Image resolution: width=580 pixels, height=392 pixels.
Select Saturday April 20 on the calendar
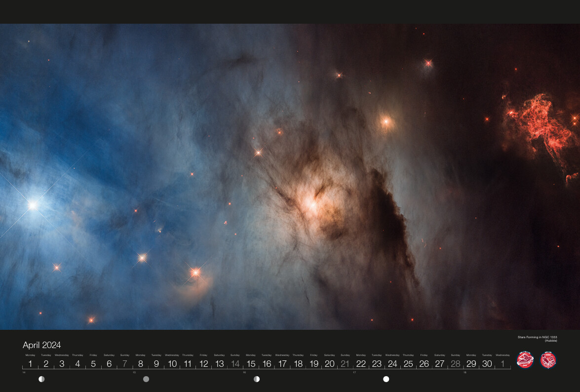329,363
